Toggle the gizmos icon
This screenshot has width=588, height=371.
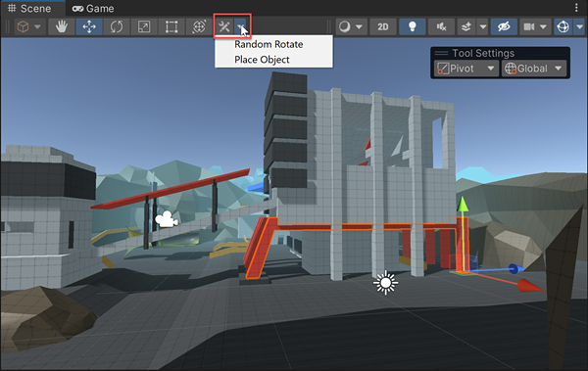tap(563, 26)
